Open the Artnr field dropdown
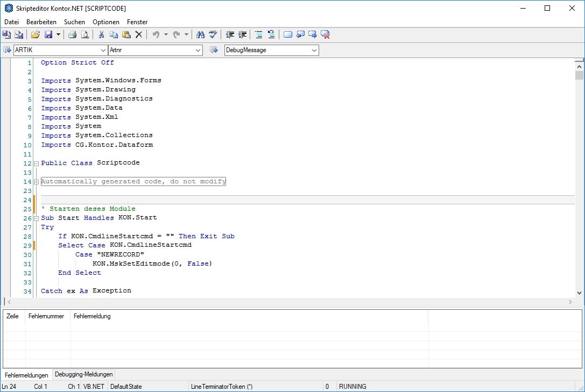The width and height of the screenshot is (585, 392). click(198, 50)
